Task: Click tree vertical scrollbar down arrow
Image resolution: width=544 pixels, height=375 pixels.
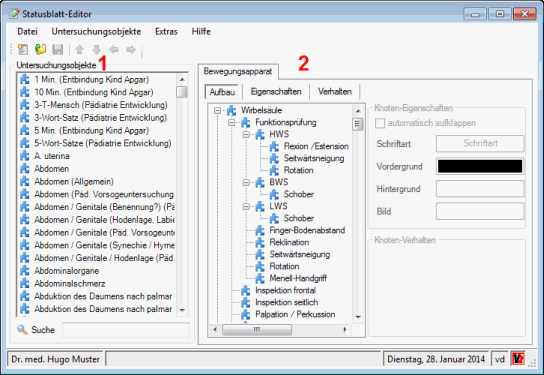Action: pos(358,317)
